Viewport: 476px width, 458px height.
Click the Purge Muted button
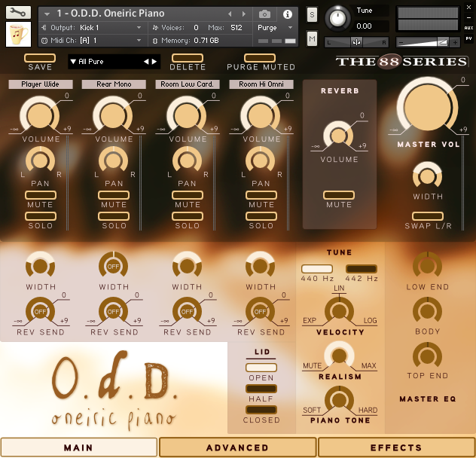point(261,58)
